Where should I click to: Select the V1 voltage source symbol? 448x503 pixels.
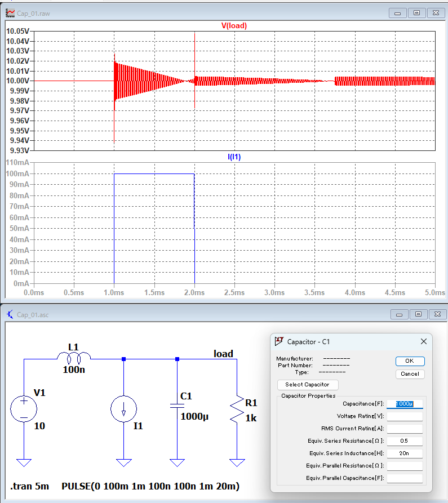pos(24,408)
